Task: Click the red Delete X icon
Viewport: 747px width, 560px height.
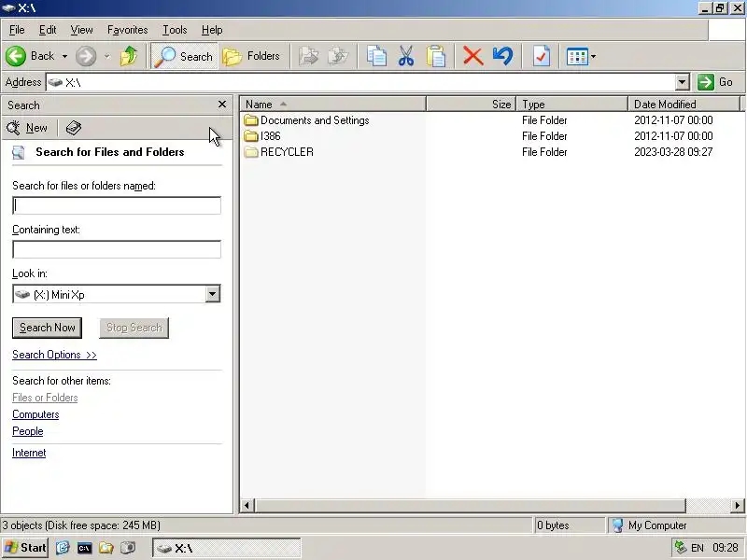Action: [x=472, y=56]
